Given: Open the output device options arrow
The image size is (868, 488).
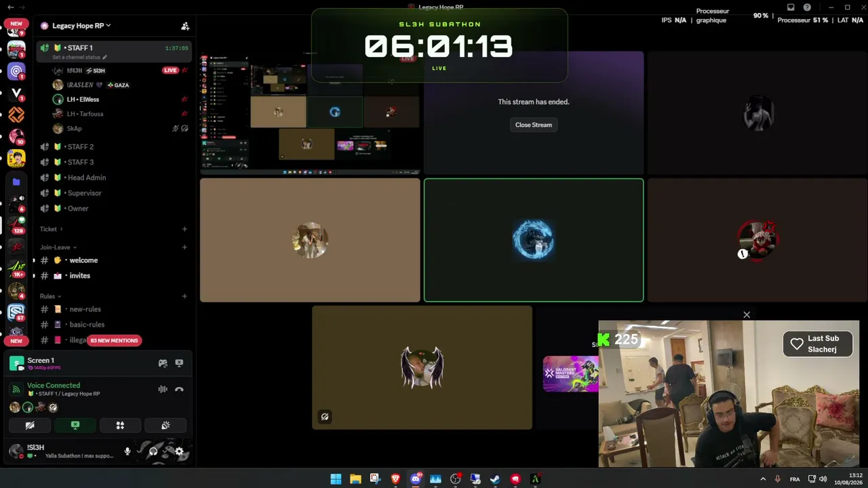Looking at the screenshot, I should coord(165,451).
